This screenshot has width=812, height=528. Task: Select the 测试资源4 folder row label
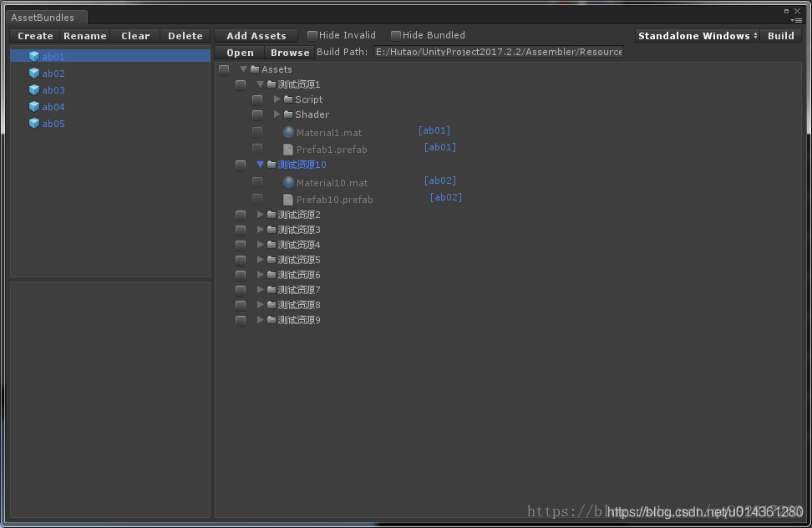click(x=299, y=244)
